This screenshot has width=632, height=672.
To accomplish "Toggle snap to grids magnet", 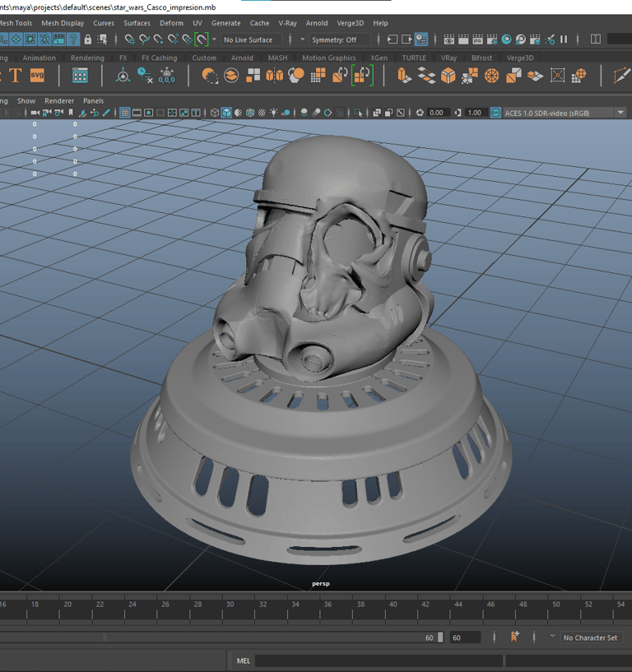I will pos(129,39).
